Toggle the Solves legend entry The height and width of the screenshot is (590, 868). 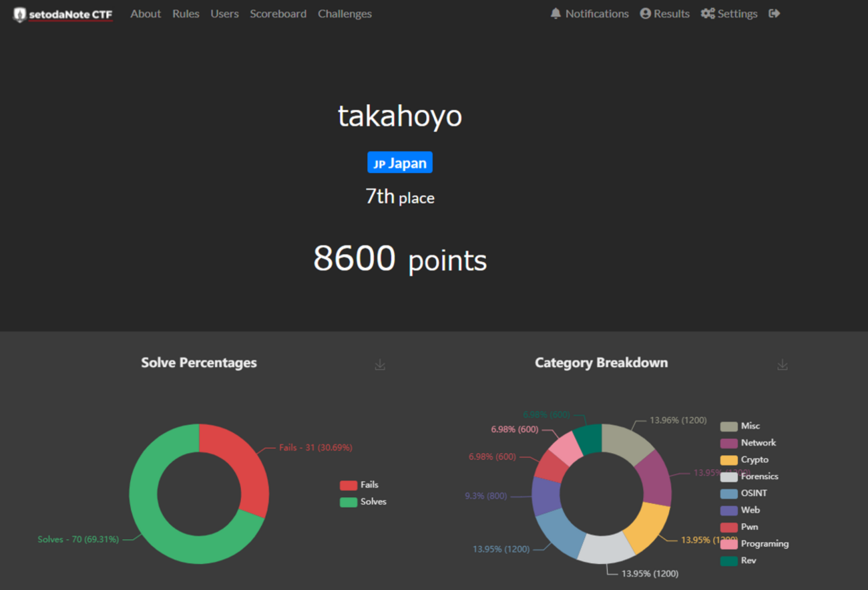[x=363, y=502]
